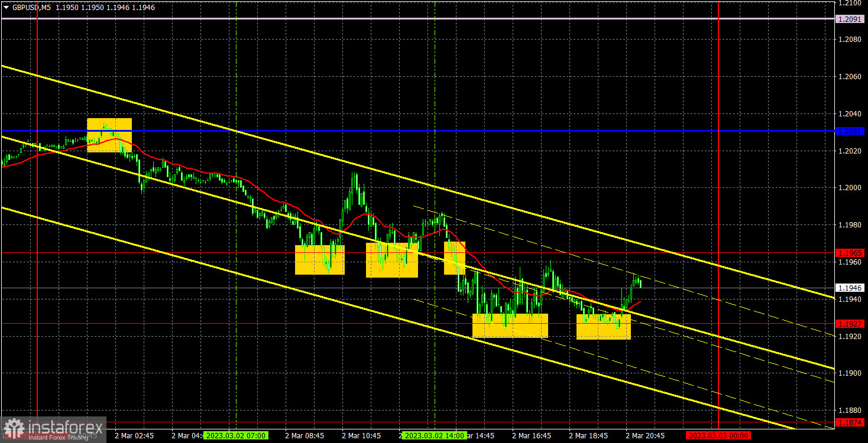Click the 1.2040 value on the price axis
The height and width of the screenshot is (443, 868).
pos(851,114)
